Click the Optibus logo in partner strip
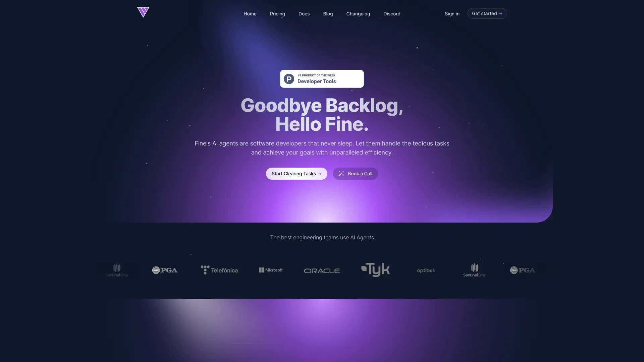This screenshot has width=644, height=362. click(426, 270)
